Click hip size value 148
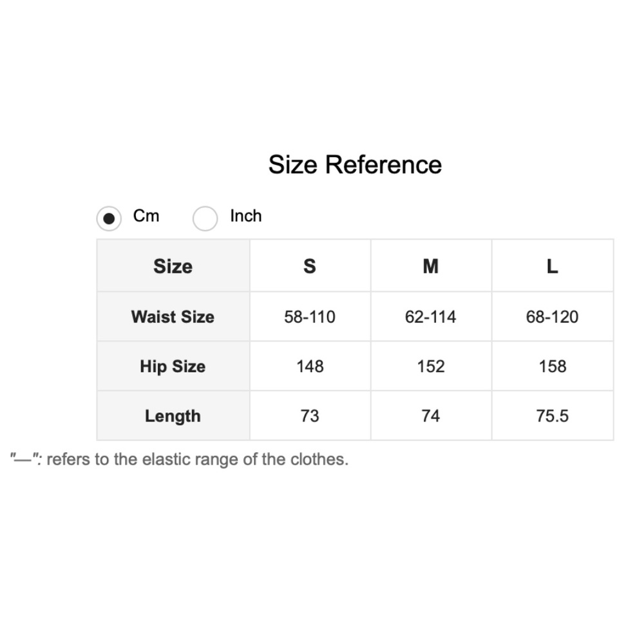The width and height of the screenshot is (644, 644). pyautogui.click(x=310, y=366)
